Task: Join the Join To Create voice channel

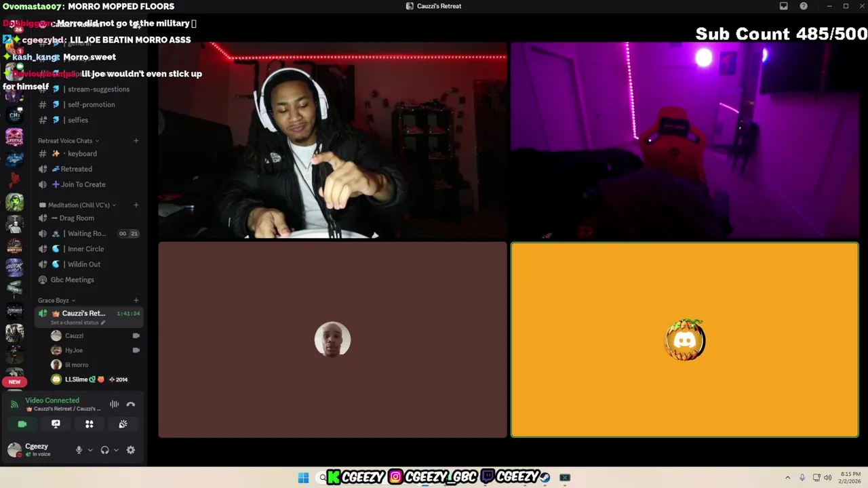Action: pyautogui.click(x=89, y=184)
